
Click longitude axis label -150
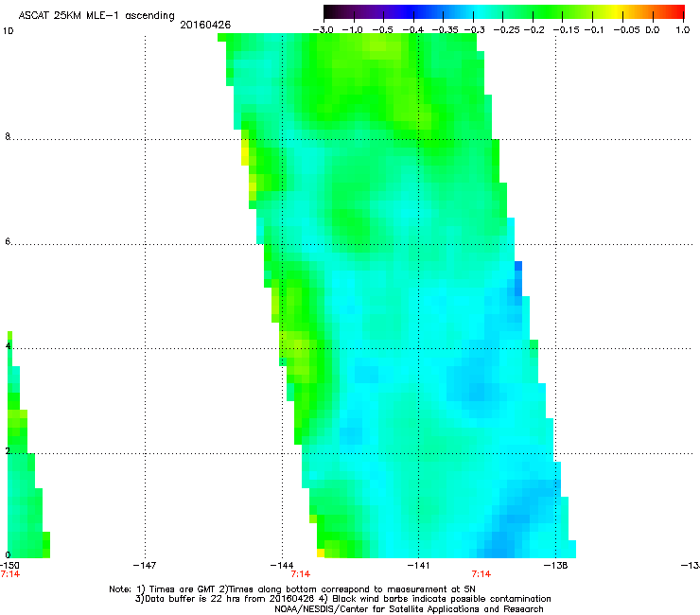coord(9,566)
